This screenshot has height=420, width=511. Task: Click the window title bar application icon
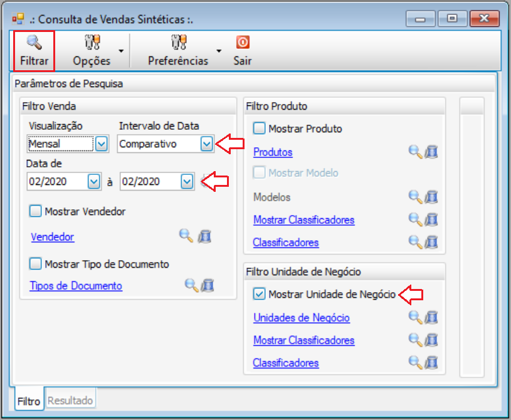coord(18,19)
